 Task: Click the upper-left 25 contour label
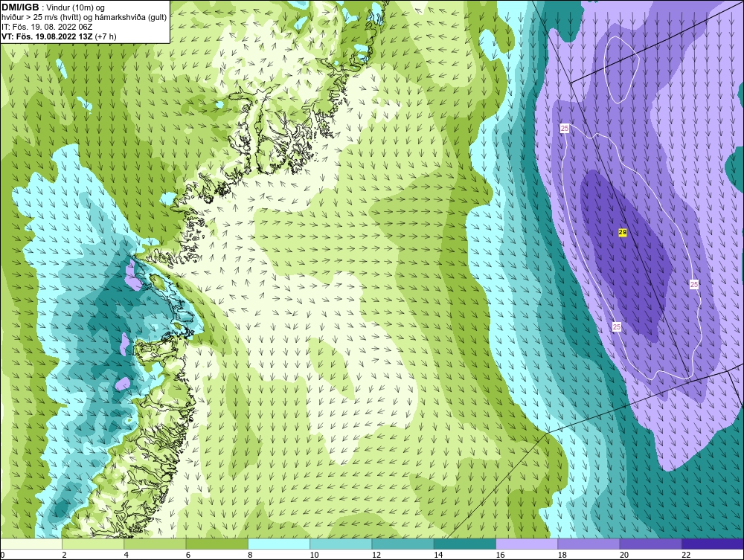point(565,128)
